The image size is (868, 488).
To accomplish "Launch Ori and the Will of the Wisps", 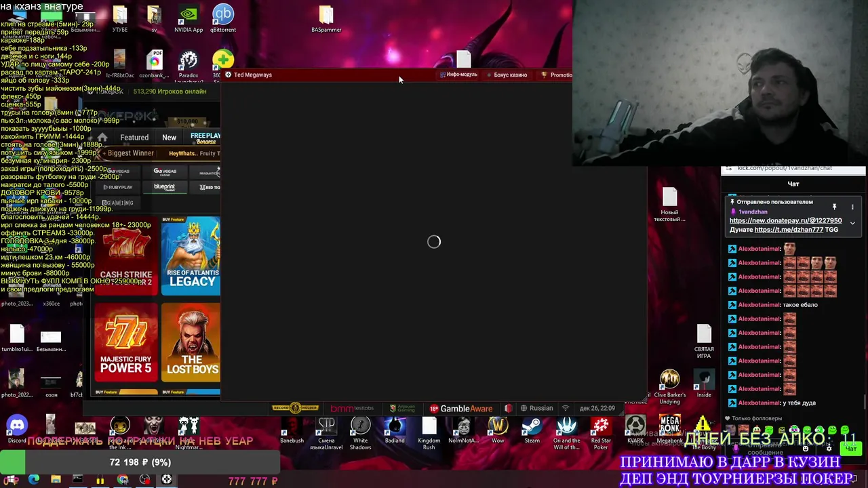I will click(566, 432).
